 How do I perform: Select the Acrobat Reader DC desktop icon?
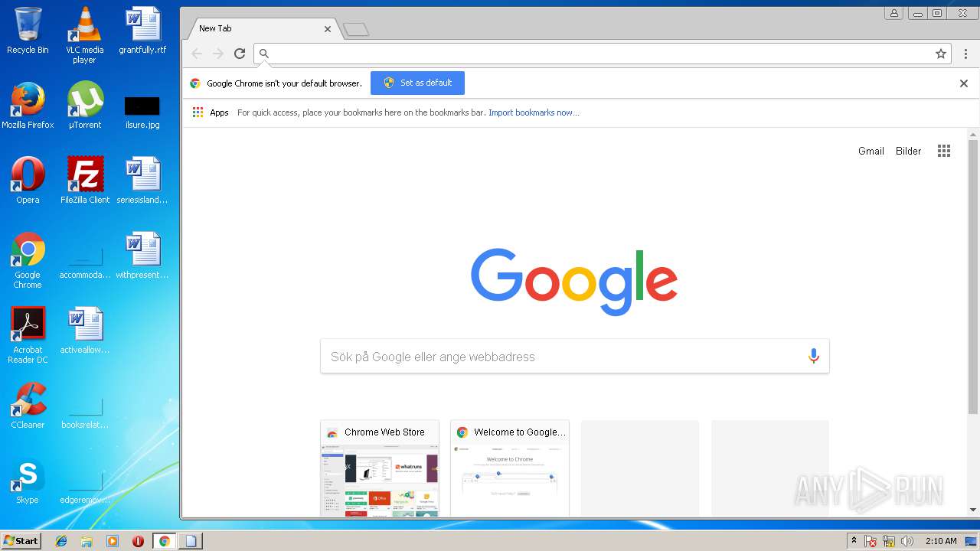tap(28, 335)
